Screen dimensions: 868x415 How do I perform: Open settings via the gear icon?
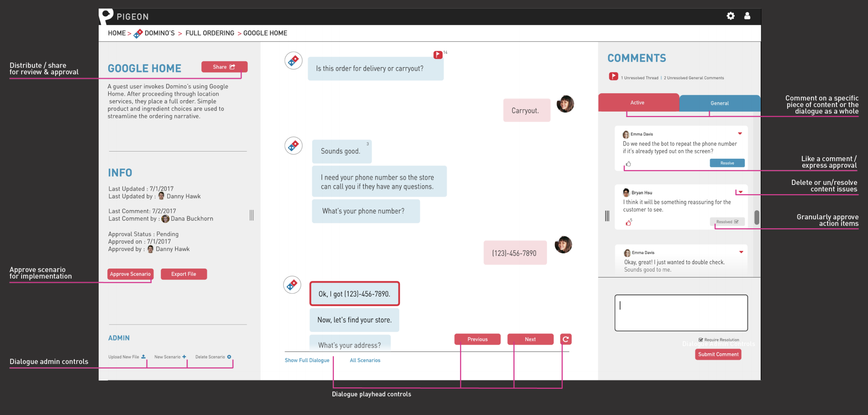point(731,16)
